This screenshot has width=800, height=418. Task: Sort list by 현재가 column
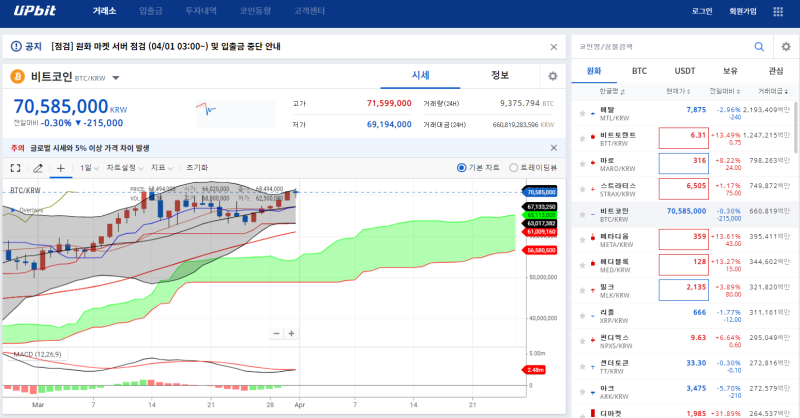click(x=678, y=91)
